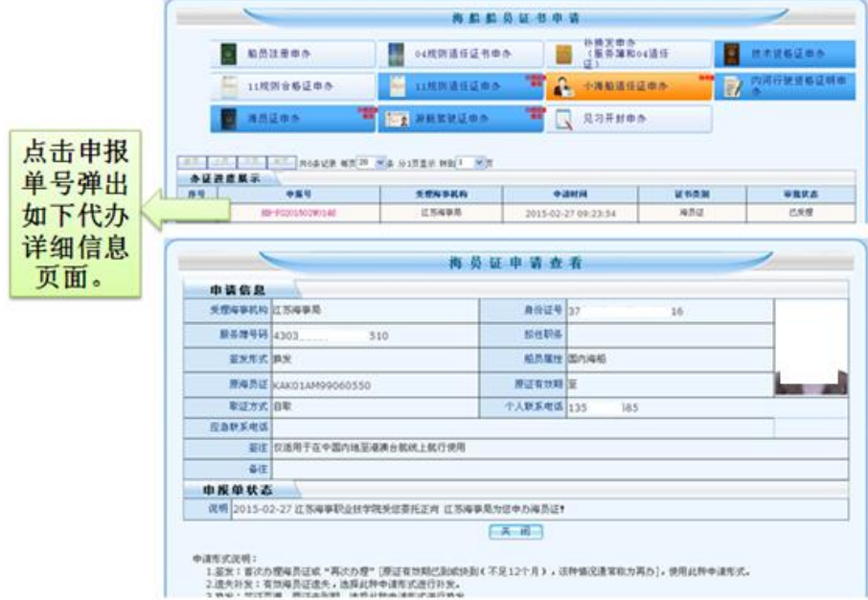
Task: Click the 04规则适任证书申办 icon
Action: [396, 55]
